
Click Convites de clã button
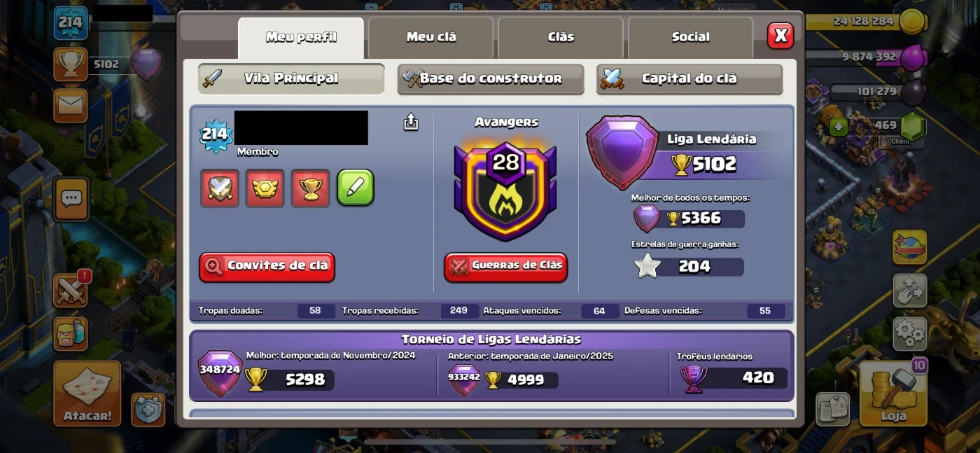click(x=267, y=267)
